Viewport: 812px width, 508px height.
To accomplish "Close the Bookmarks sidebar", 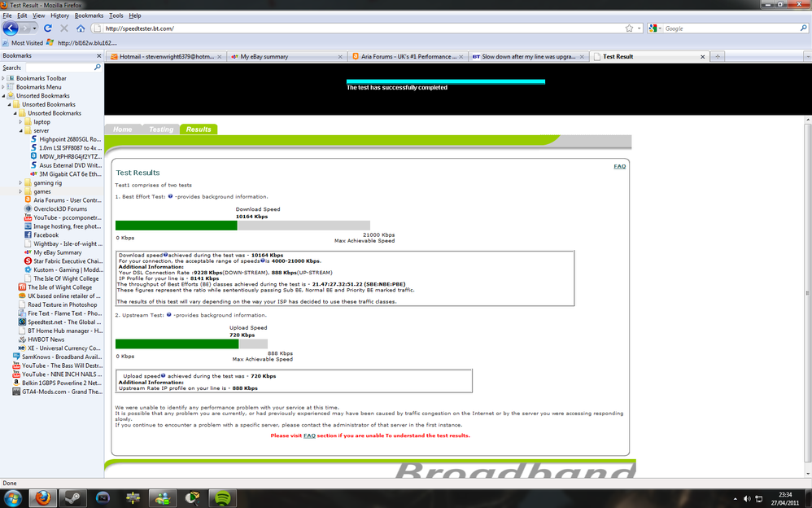I will (99, 56).
